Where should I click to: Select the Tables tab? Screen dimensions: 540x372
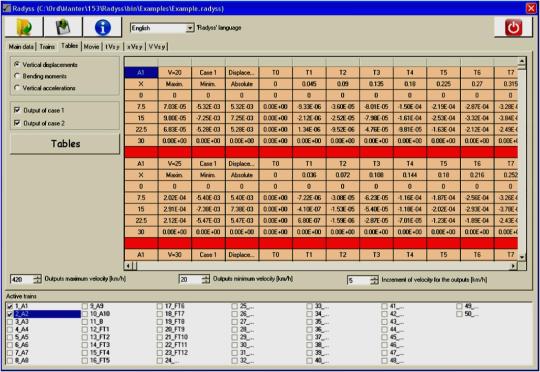tap(70, 46)
